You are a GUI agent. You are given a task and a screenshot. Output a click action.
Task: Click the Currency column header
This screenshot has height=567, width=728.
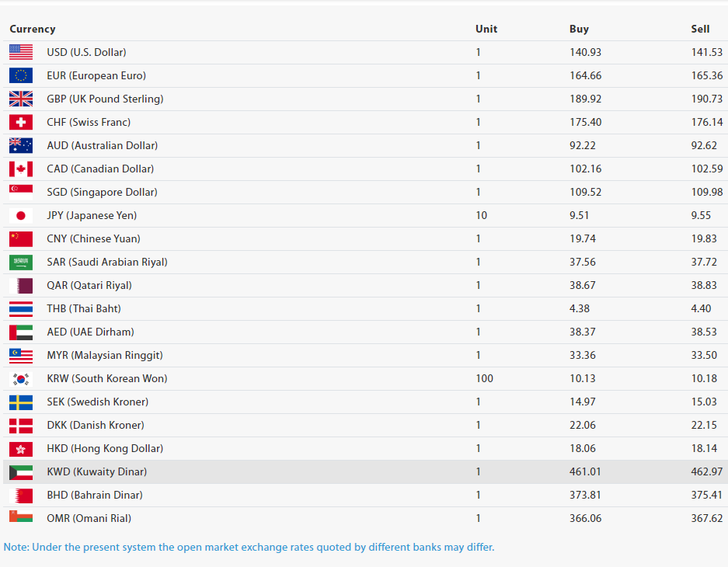click(33, 29)
